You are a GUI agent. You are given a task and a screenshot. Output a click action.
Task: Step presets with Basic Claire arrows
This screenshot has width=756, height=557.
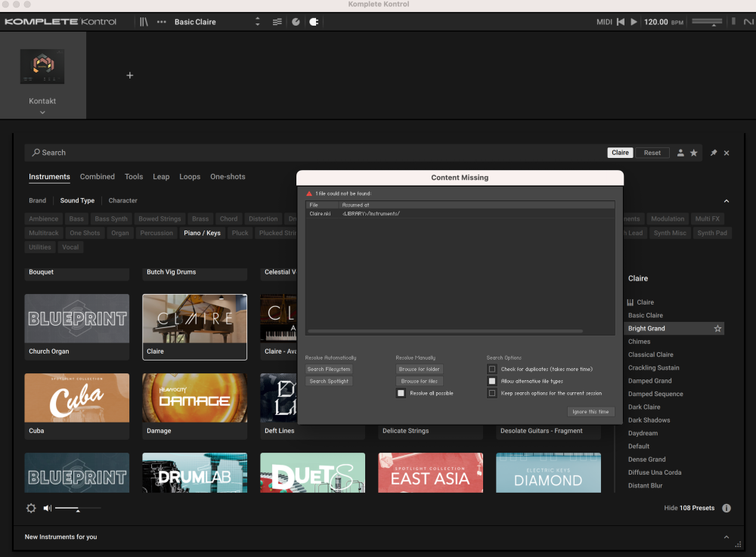coord(258,22)
